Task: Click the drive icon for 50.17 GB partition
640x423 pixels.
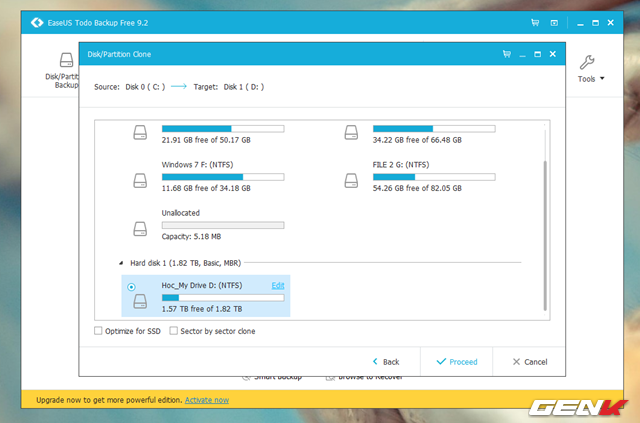Action: pyautogui.click(x=140, y=132)
